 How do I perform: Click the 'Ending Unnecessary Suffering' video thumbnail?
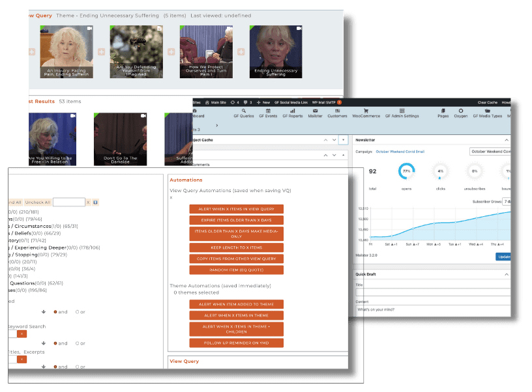tap(276, 51)
